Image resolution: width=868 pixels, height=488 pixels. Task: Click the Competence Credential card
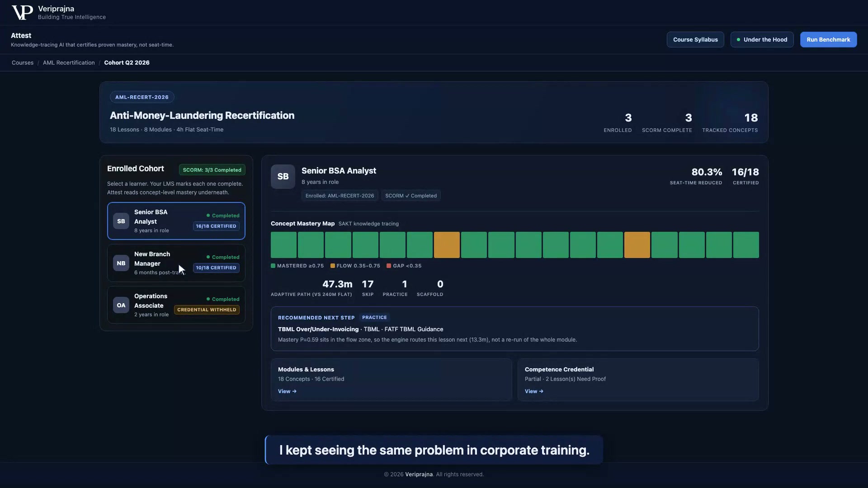point(638,380)
